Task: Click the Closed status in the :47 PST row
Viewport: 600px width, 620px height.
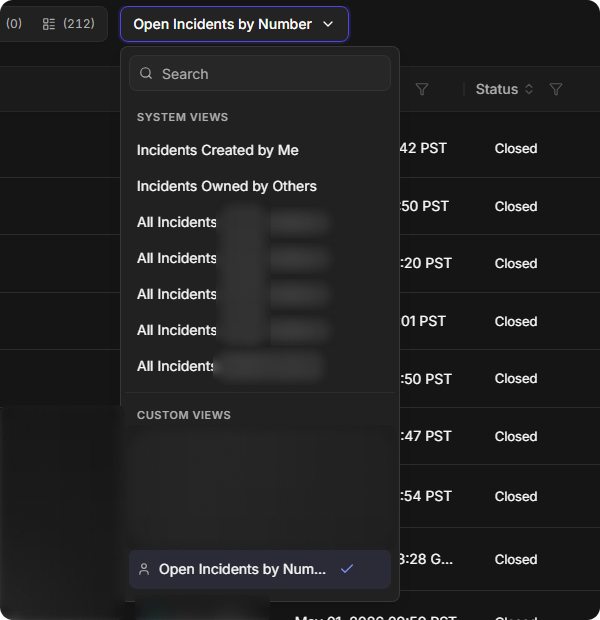Action: (516, 437)
